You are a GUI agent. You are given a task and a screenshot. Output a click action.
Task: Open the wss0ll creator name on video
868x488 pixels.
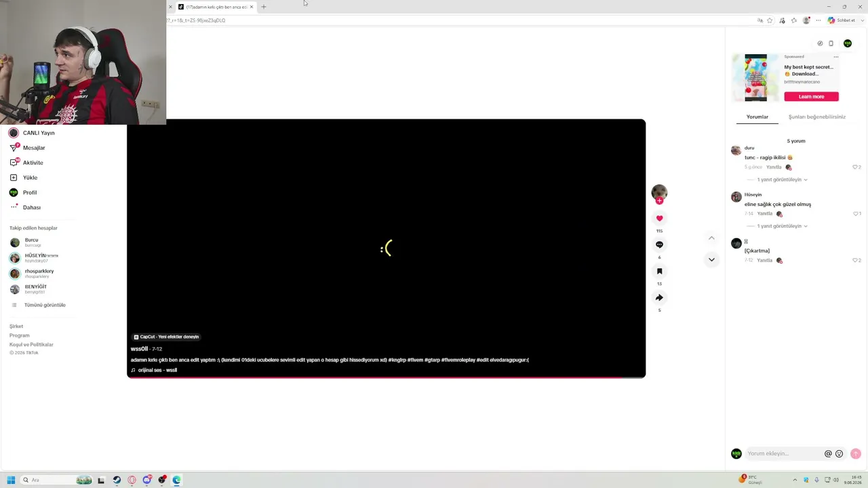(139, 349)
